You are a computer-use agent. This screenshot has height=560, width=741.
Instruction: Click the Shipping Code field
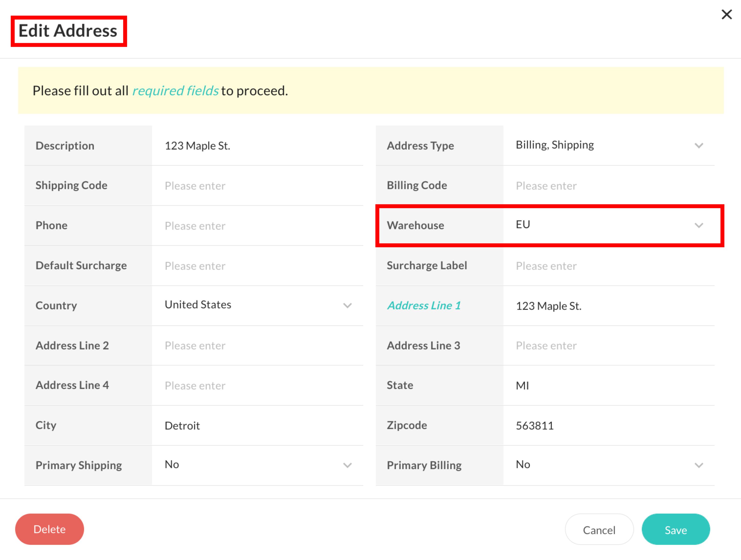tap(257, 186)
